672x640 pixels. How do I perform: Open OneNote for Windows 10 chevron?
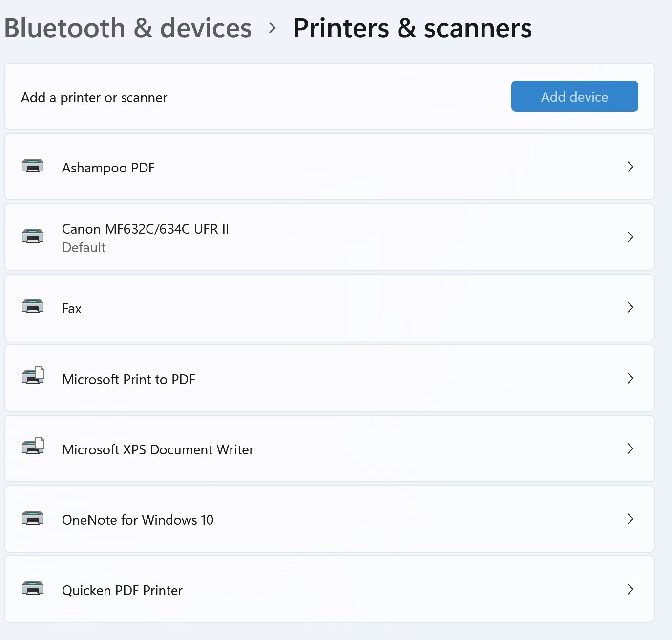coord(630,519)
